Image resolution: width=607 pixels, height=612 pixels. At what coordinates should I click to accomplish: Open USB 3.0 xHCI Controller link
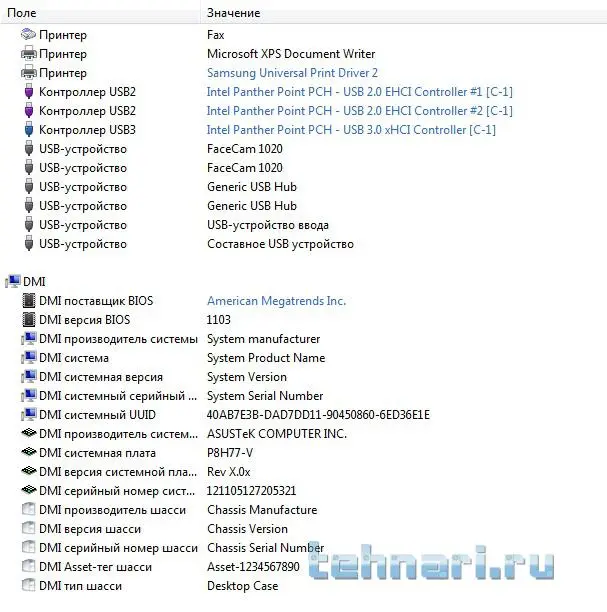tap(351, 130)
